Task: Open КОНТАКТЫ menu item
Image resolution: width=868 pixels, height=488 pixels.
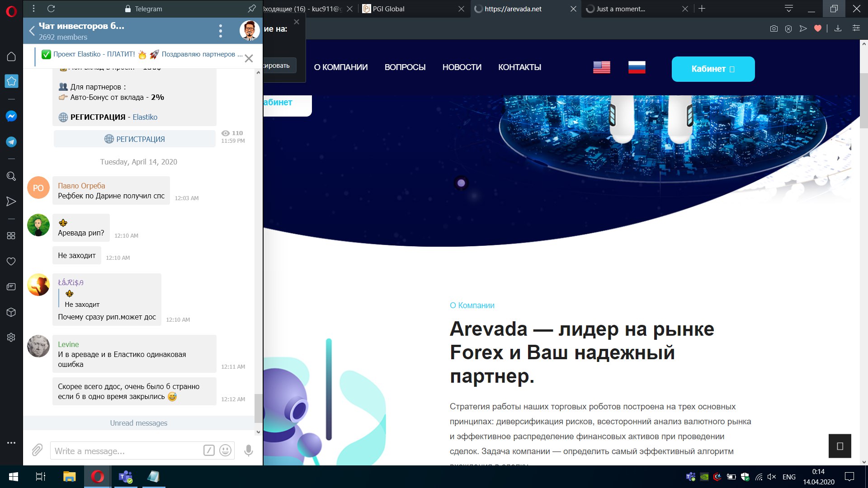Action: click(519, 67)
